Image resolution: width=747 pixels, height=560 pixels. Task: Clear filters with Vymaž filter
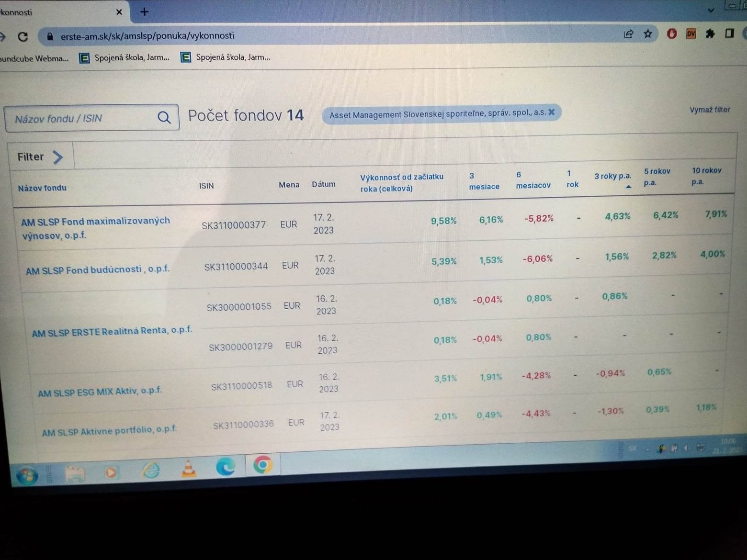[x=710, y=110]
